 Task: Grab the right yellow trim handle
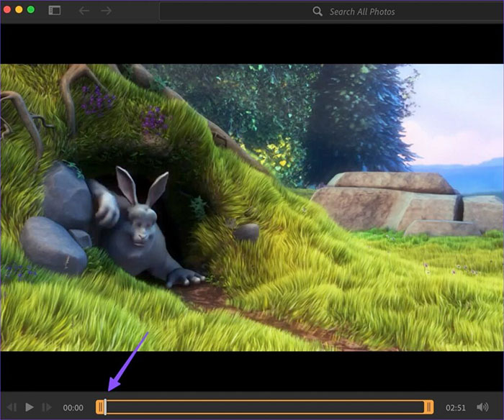tap(428, 407)
